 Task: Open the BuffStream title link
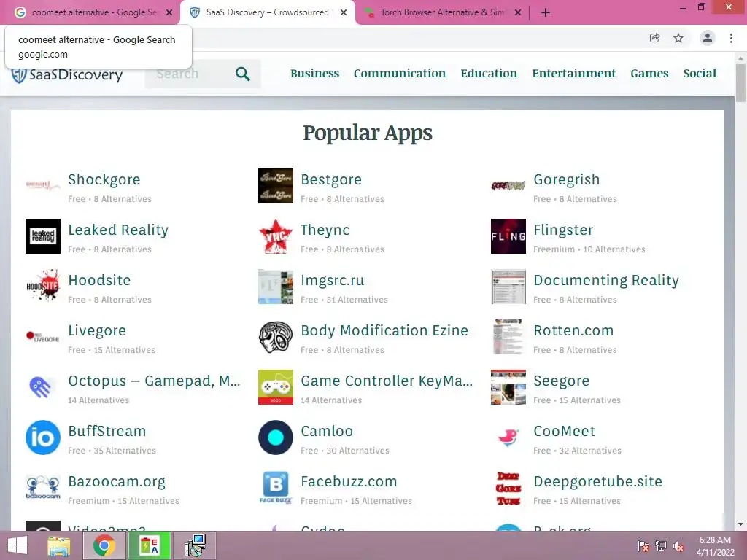tap(107, 432)
